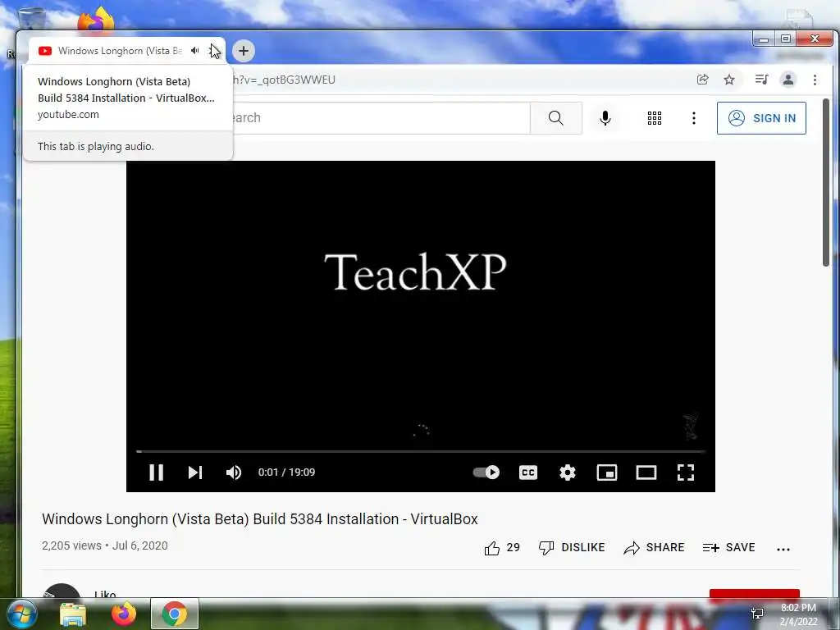Bookmark this page with star
The height and width of the screenshot is (630, 840).
point(729,80)
